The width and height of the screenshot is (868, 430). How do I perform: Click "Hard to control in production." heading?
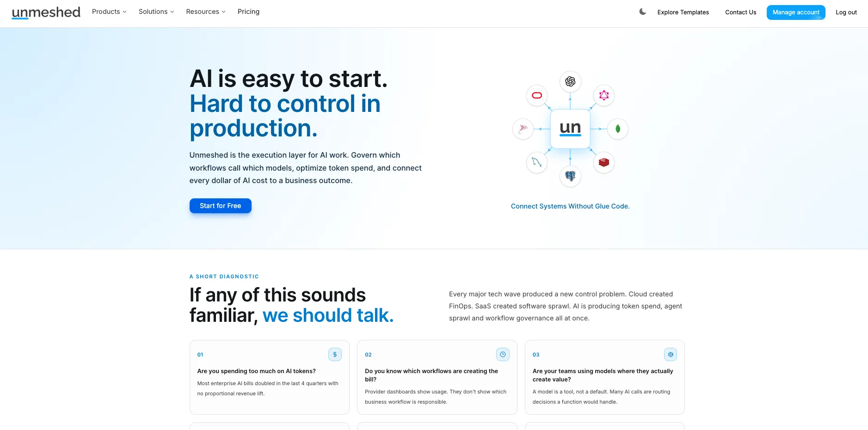[285, 116]
